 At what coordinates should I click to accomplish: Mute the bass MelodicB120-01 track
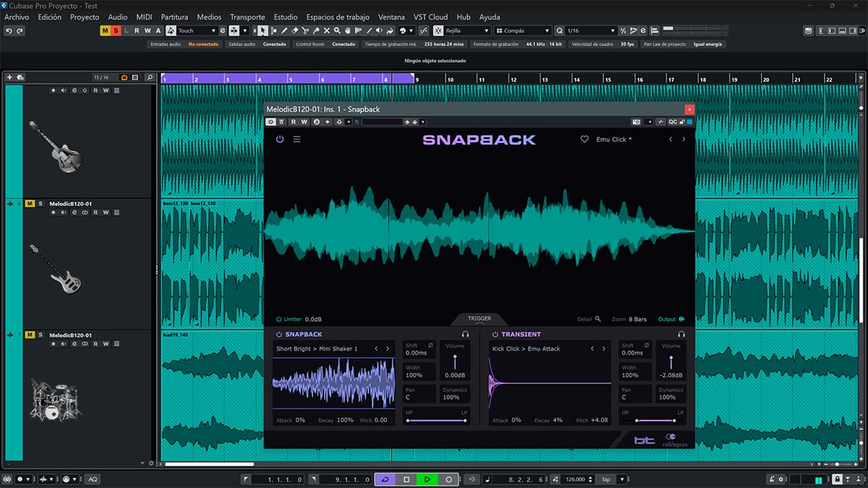[x=30, y=204]
